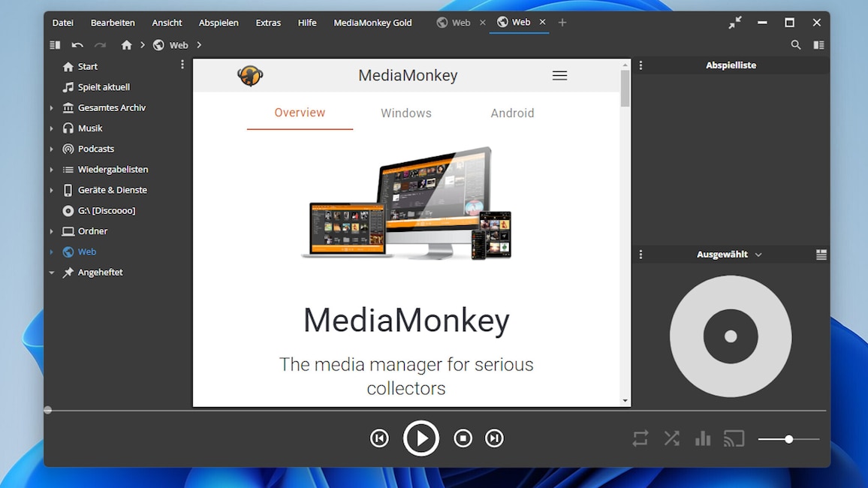Open the web page hamburger menu

coord(559,76)
